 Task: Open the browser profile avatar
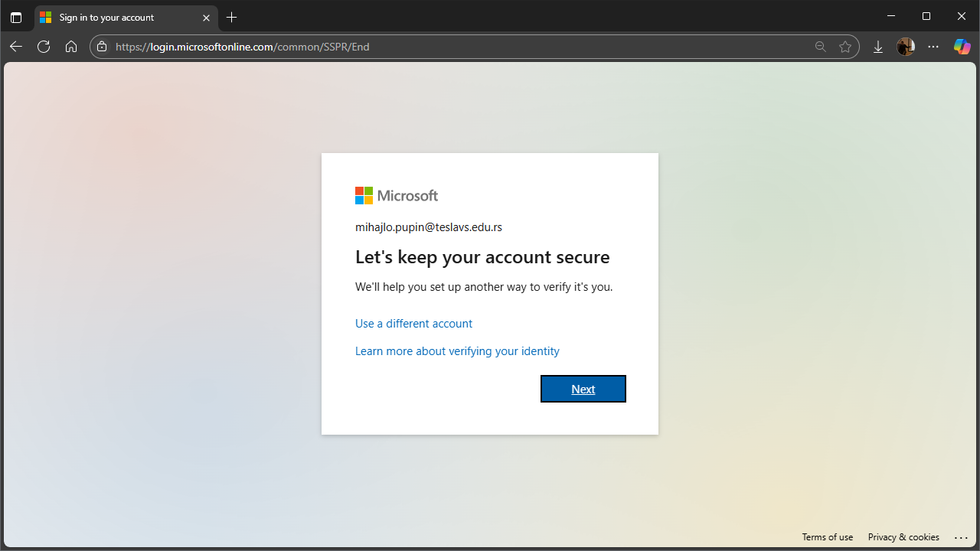(x=906, y=47)
